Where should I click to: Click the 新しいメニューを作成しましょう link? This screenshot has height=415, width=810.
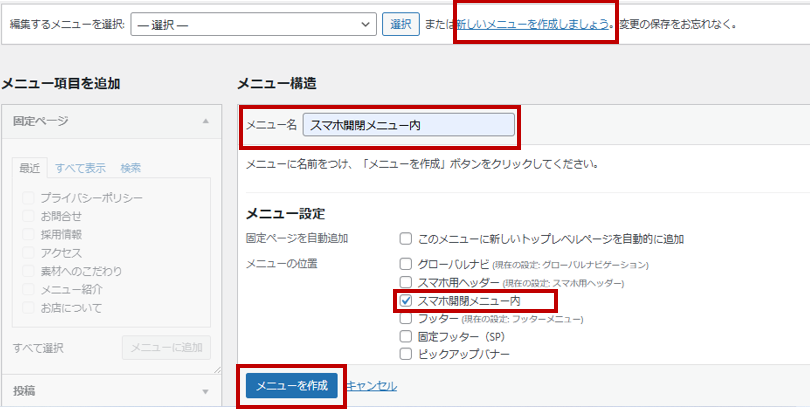(x=533, y=23)
